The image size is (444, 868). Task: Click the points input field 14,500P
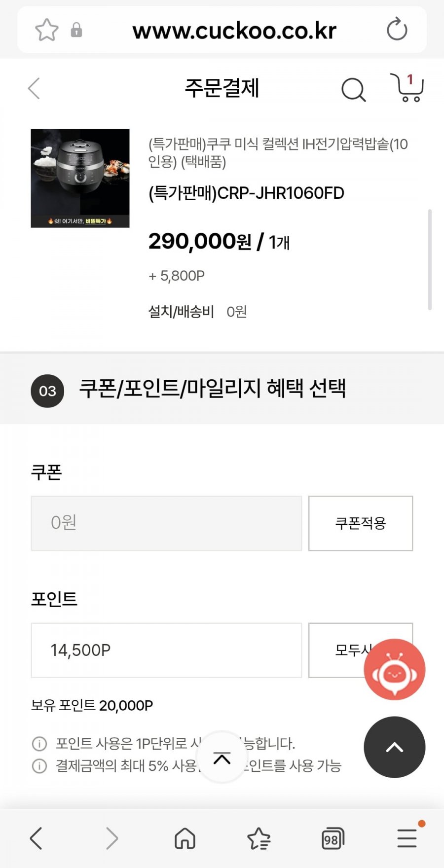(x=166, y=650)
